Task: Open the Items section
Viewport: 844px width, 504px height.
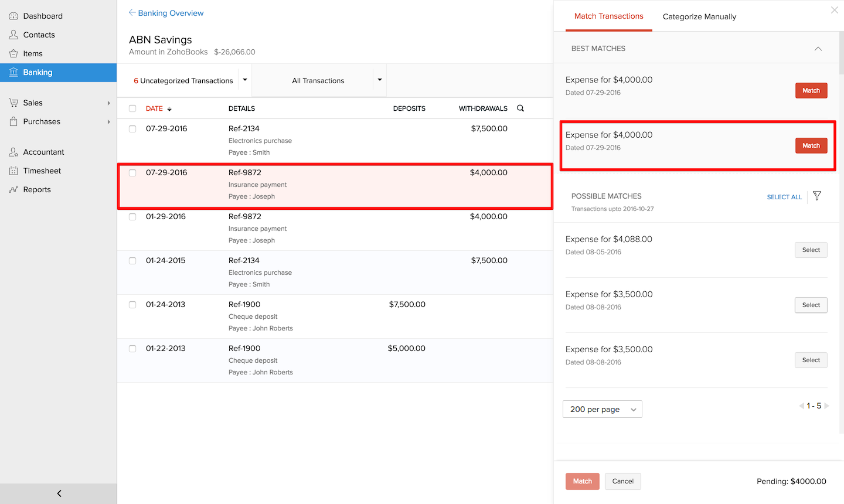Action: click(x=32, y=53)
